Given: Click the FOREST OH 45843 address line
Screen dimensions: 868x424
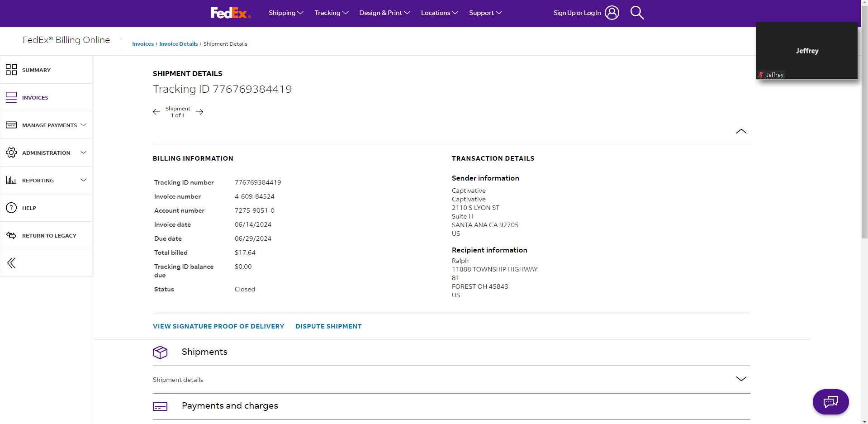Looking at the screenshot, I should tap(480, 286).
